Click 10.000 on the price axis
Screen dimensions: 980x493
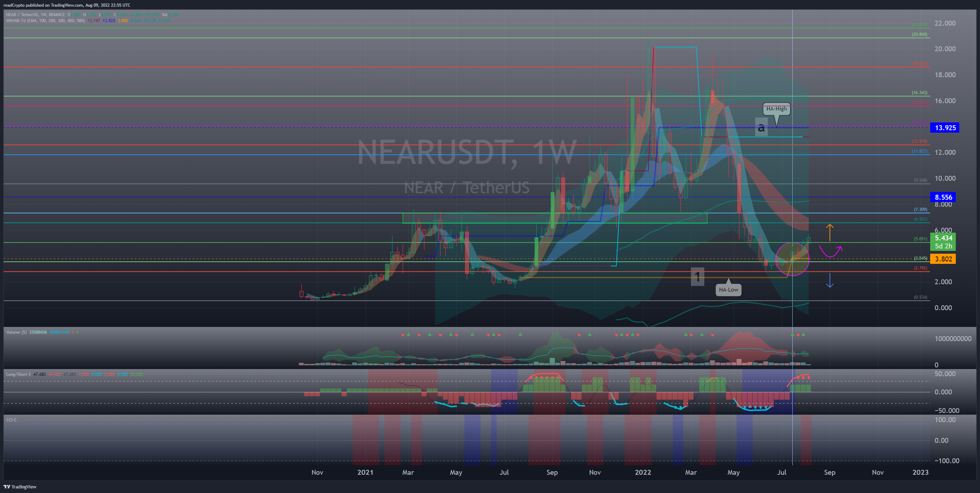click(x=945, y=178)
